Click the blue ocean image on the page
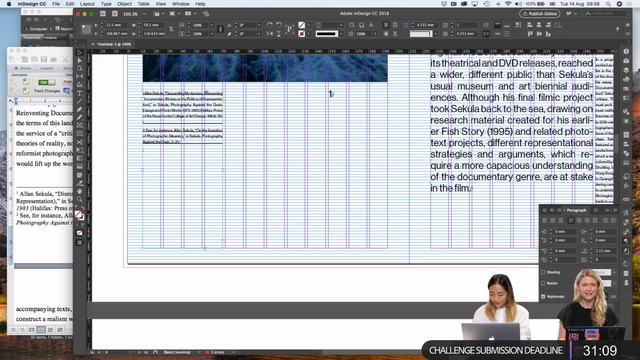The width and height of the screenshot is (640, 360). (265, 68)
